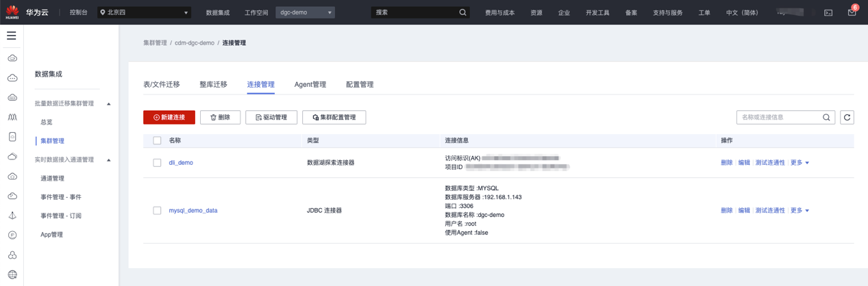Image resolution: width=868 pixels, height=286 pixels.
Task: Open the mysql_demo_data connection link
Action: tap(193, 211)
